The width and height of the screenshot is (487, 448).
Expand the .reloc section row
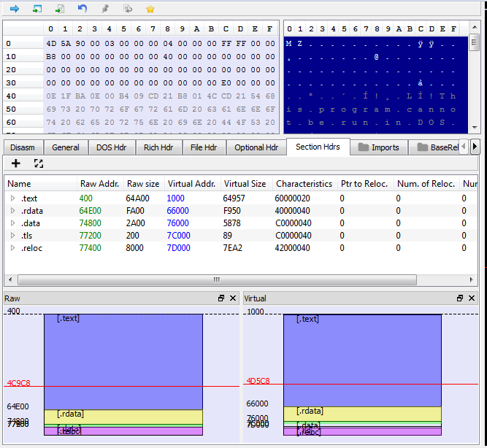coord(12,248)
